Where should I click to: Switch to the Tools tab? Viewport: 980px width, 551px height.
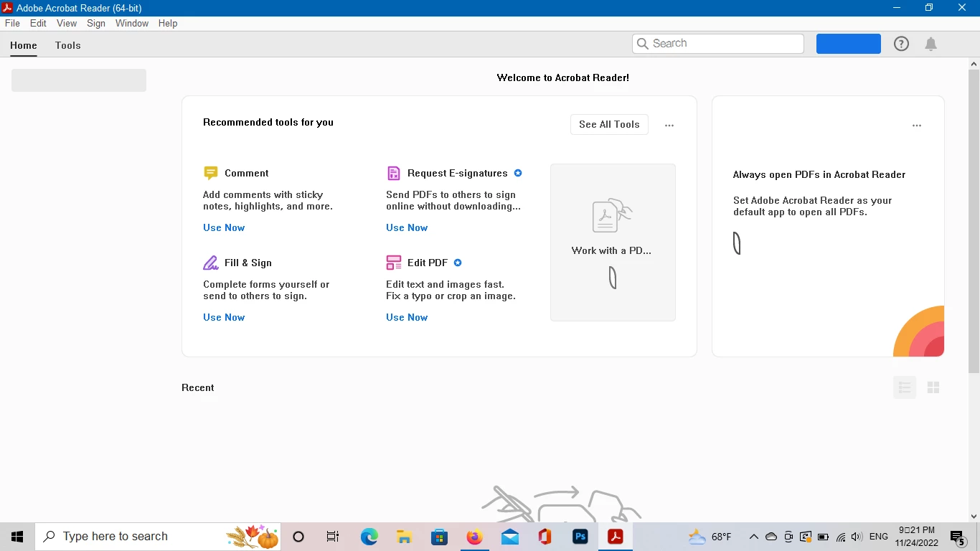click(x=68, y=45)
